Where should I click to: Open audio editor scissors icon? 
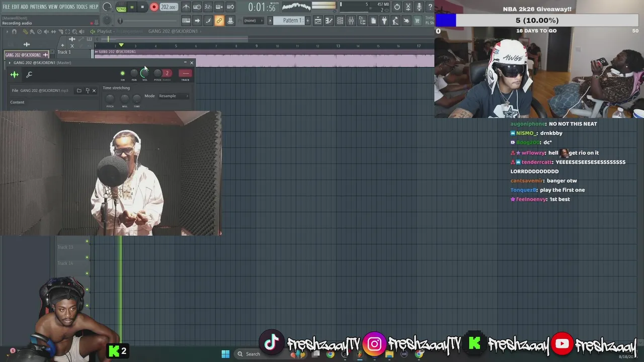pos(408,7)
